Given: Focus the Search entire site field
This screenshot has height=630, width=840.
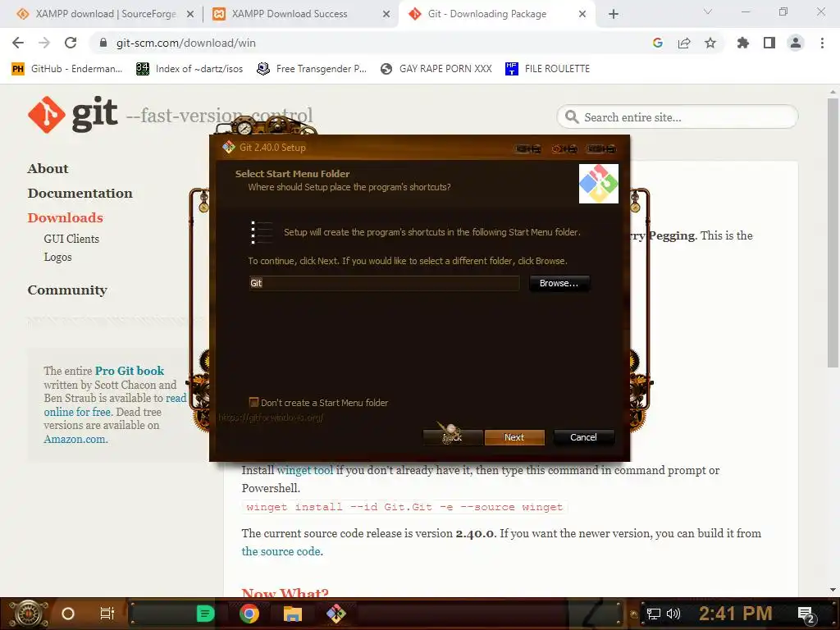Looking at the screenshot, I should [678, 116].
